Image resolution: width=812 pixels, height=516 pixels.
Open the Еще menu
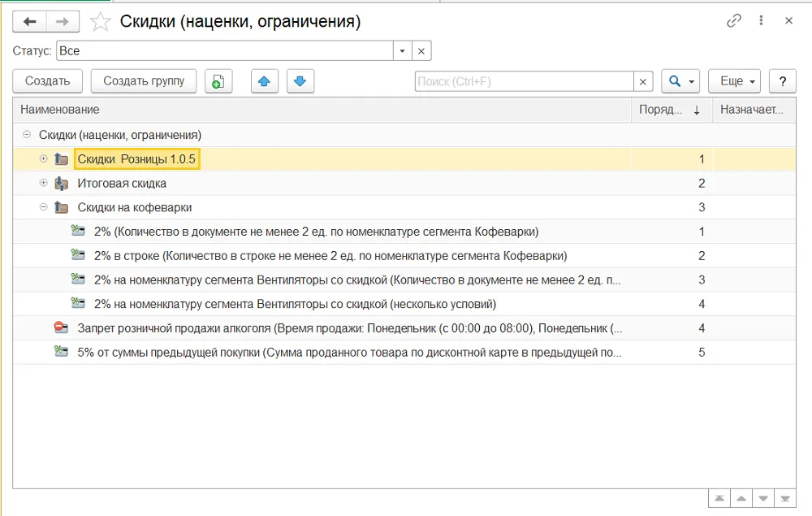coord(734,81)
